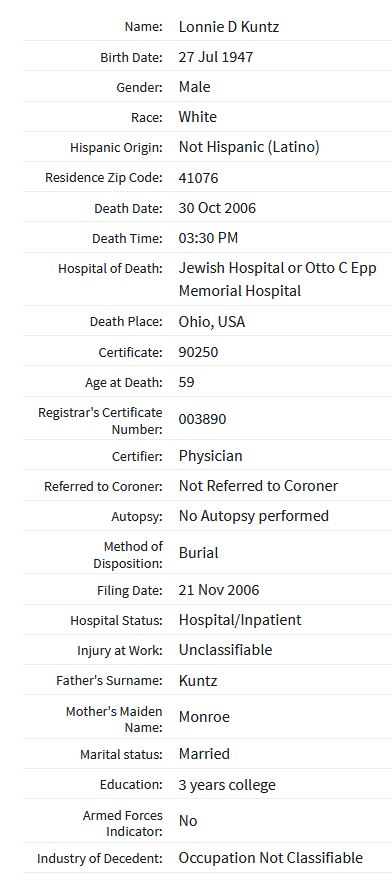Click the Certifier value Physician

[211, 456]
